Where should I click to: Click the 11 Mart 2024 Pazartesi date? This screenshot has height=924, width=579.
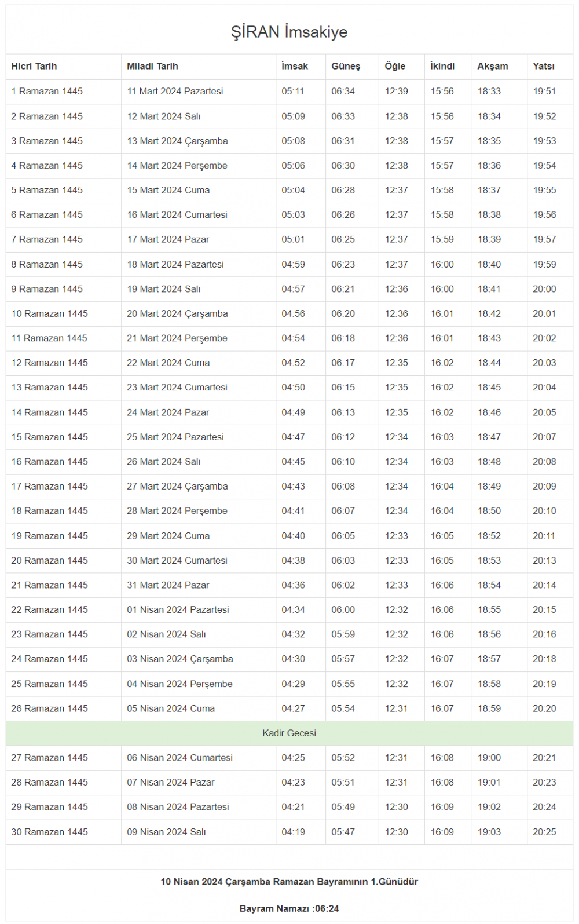pyautogui.click(x=175, y=92)
